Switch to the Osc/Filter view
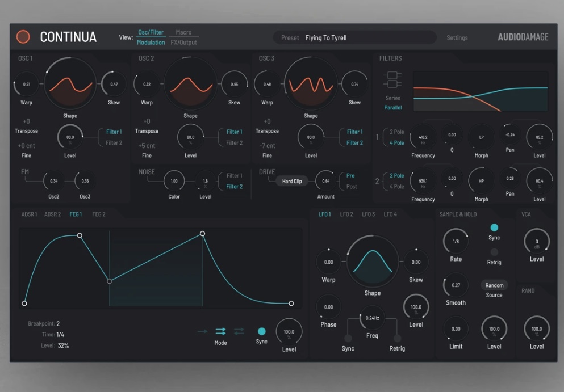564x392 pixels. (151, 32)
